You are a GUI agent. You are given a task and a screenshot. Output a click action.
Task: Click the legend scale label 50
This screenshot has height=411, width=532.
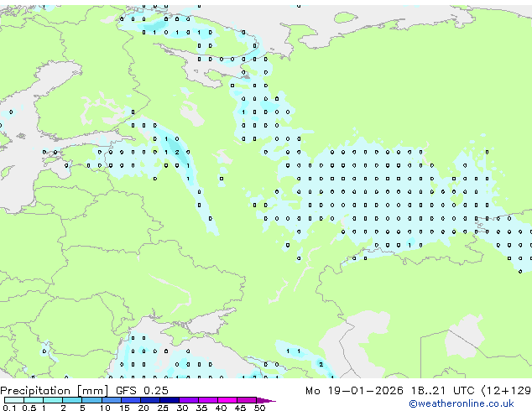259,408
